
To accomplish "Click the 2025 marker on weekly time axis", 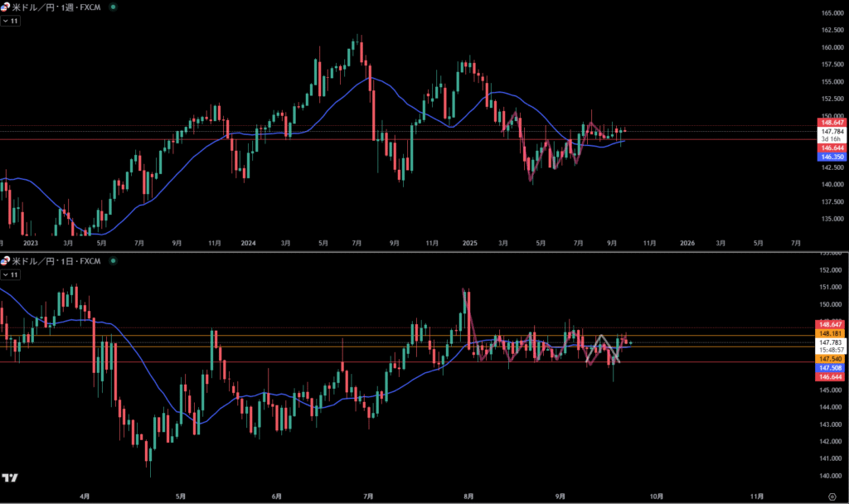I will pos(470,243).
